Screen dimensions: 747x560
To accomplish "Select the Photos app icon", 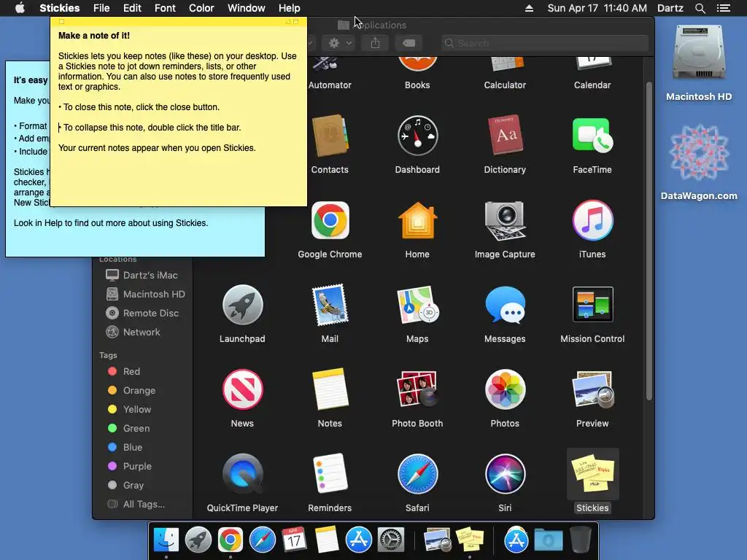I will pyautogui.click(x=505, y=389).
